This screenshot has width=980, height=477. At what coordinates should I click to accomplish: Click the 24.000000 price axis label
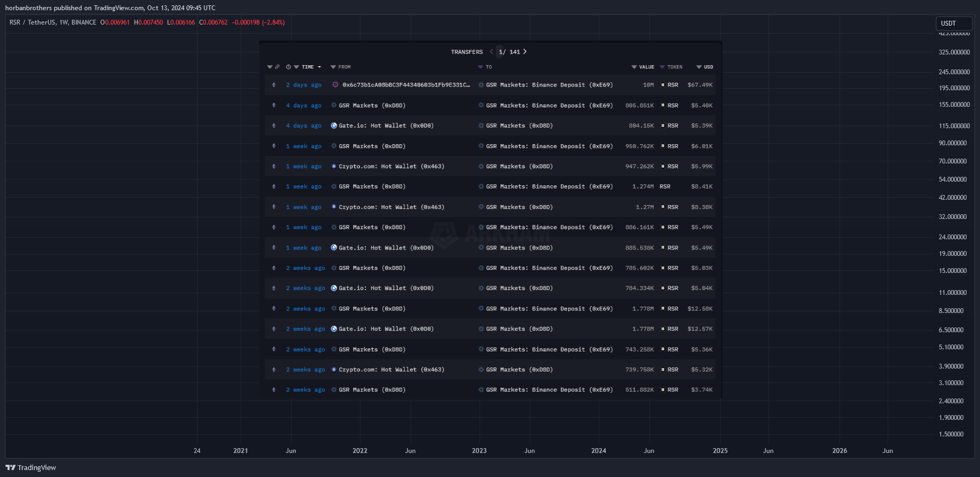tap(953, 237)
